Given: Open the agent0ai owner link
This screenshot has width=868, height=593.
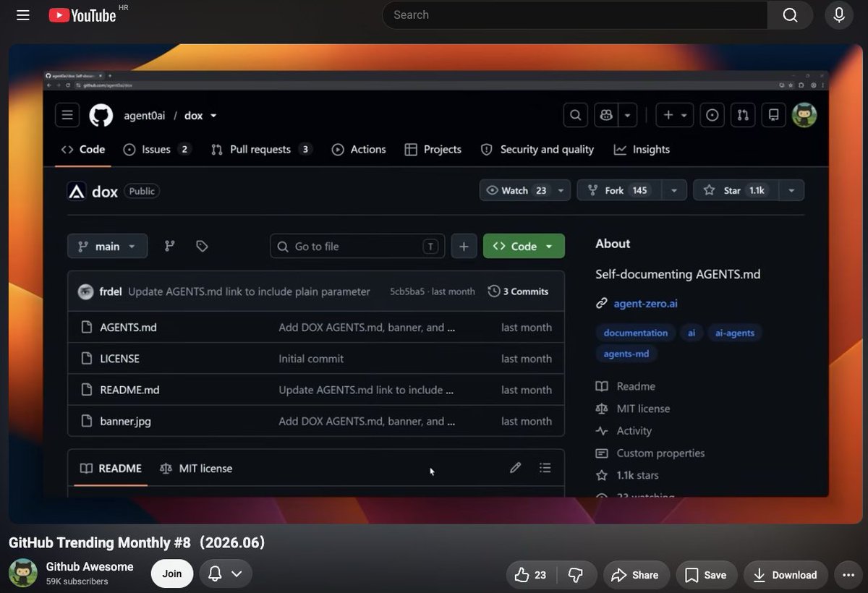Looking at the screenshot, I should pyautogui.click(x=145, y=116).
